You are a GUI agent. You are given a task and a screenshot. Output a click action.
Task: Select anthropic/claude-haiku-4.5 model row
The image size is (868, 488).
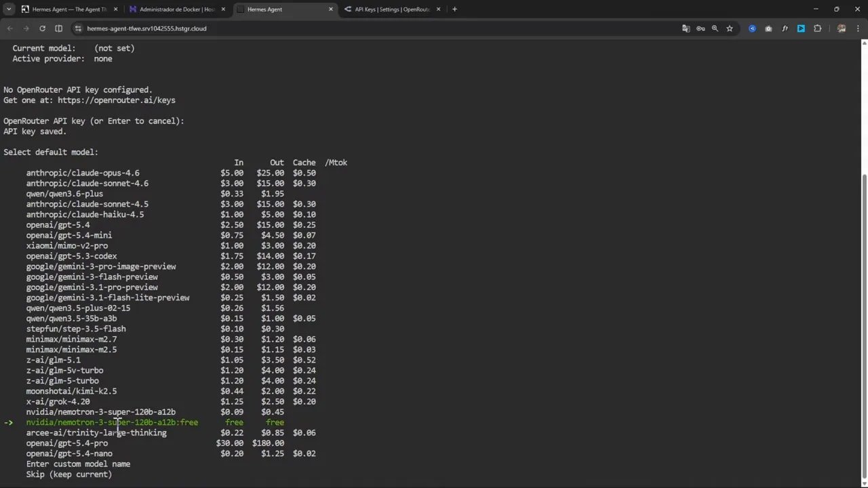(171, 214)
